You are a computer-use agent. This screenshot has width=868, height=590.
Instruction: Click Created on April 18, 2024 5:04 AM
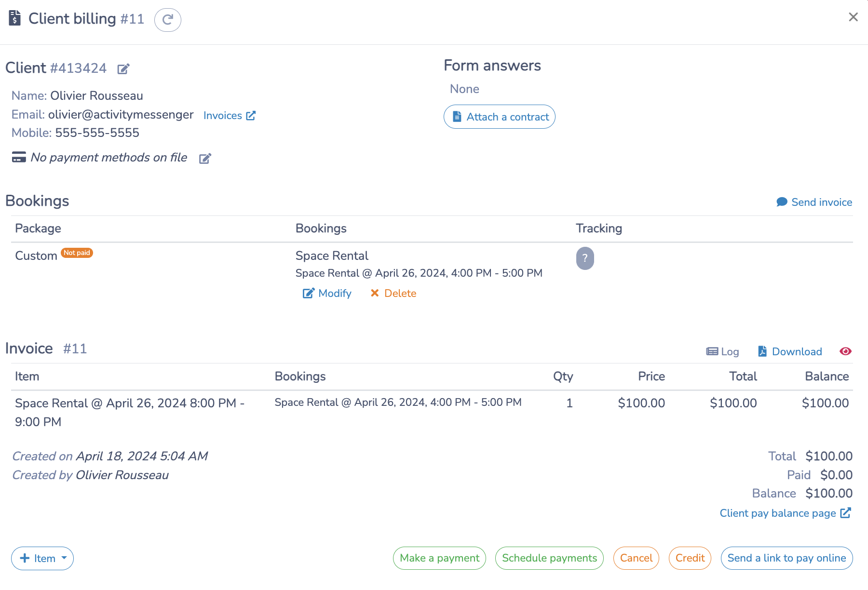[110, 456]
